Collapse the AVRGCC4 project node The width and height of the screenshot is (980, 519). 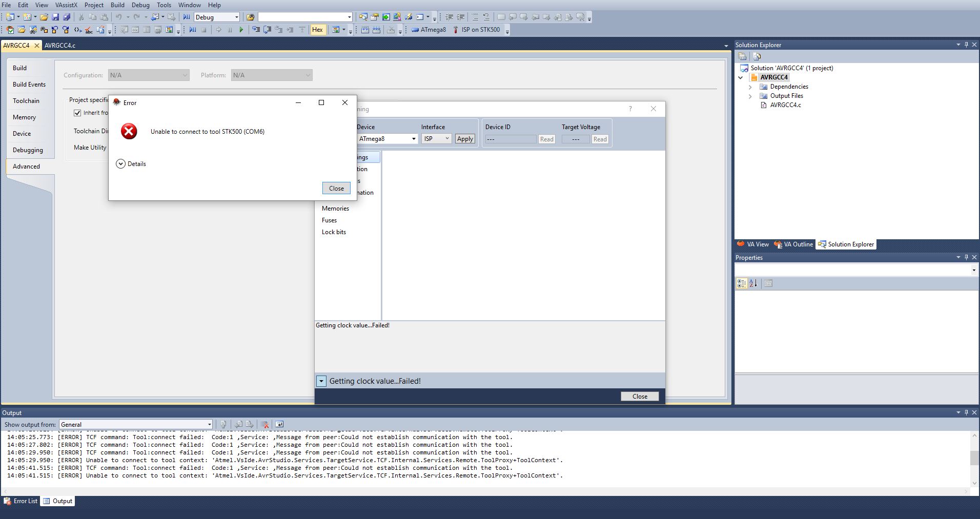tap(740, 77)
